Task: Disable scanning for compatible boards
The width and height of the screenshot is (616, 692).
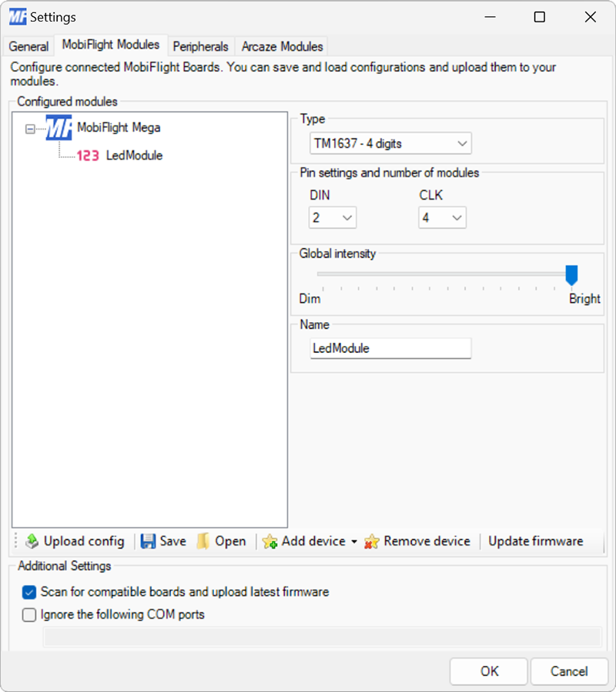Action: (28, 593)
